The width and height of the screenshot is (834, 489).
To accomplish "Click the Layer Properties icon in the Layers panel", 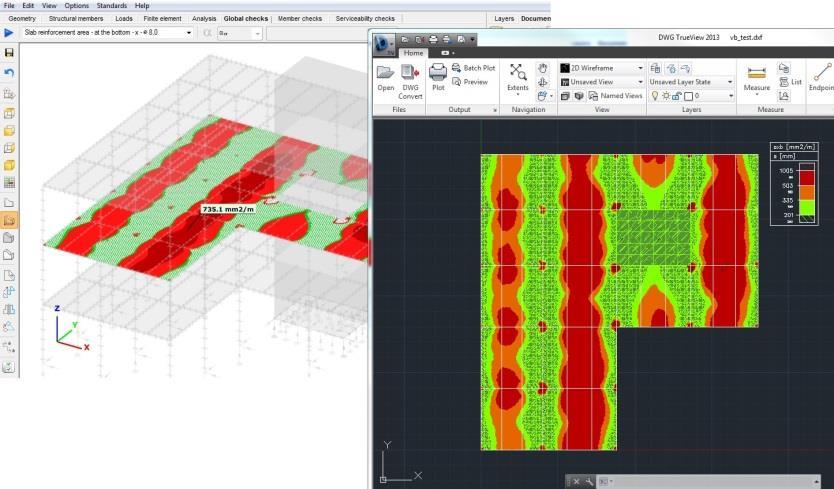I will [655, 68].
